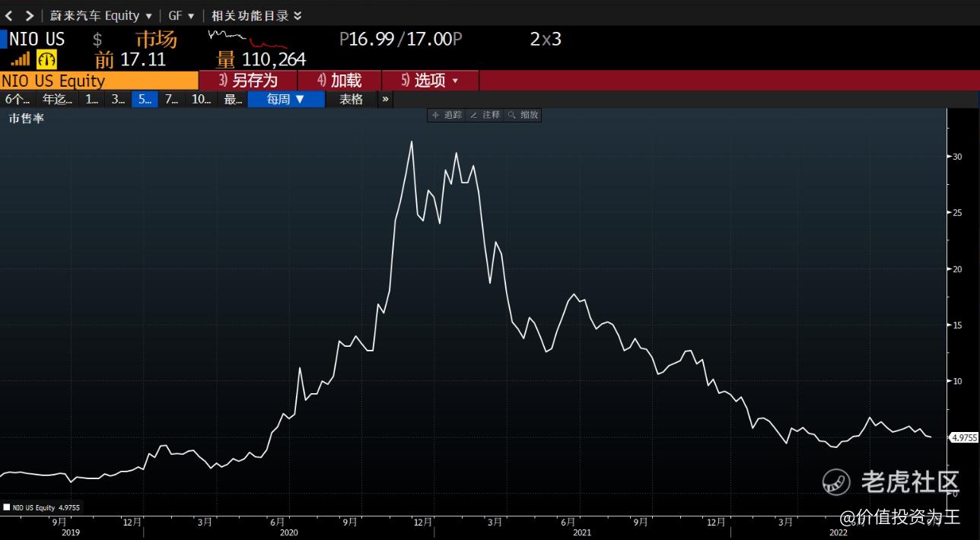Click the 量 110,264 volume value
The width and height of the screenshot is (980, 540).
tap(261, 59)
